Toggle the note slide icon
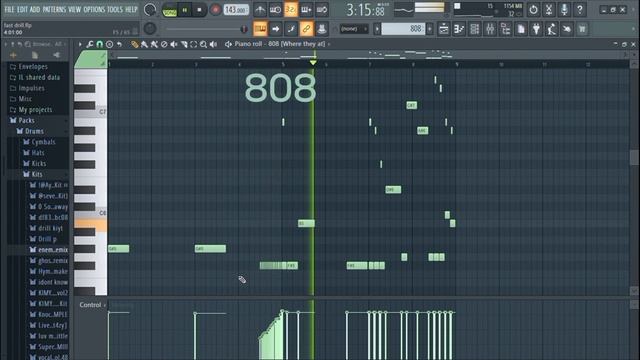640x360 pixels. tap(291, 29)
